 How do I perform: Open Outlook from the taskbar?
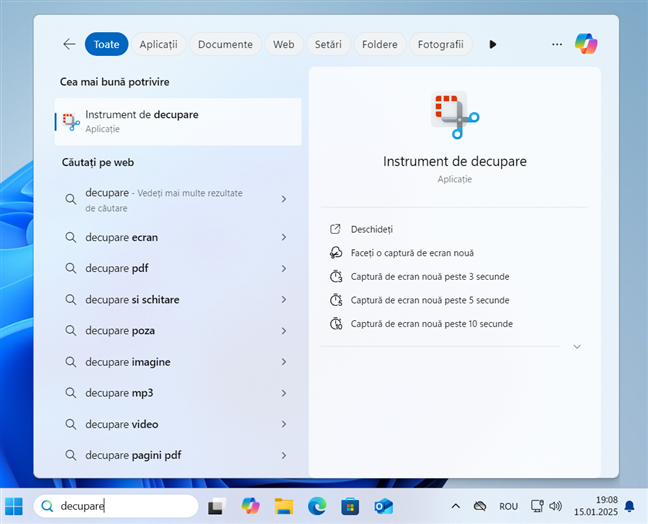[384, 506]
